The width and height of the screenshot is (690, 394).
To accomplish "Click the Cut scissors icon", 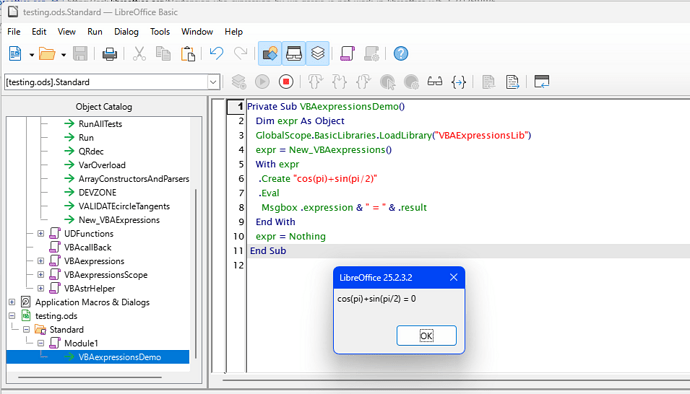I will point(139,54).
